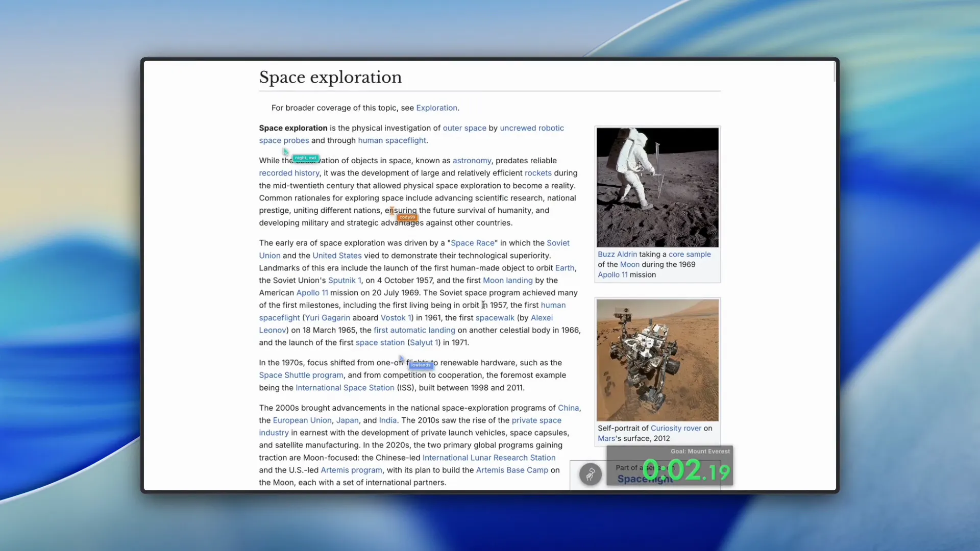980x551 pixels.
Task: Follow the outer space link
Action: tap(464, 128)
